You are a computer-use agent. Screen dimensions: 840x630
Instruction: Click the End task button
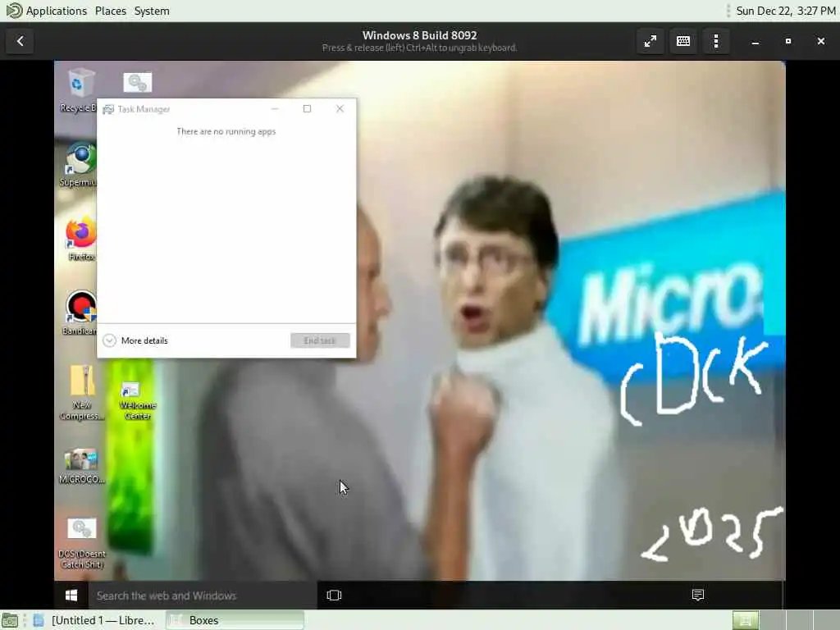coord(320,340)
